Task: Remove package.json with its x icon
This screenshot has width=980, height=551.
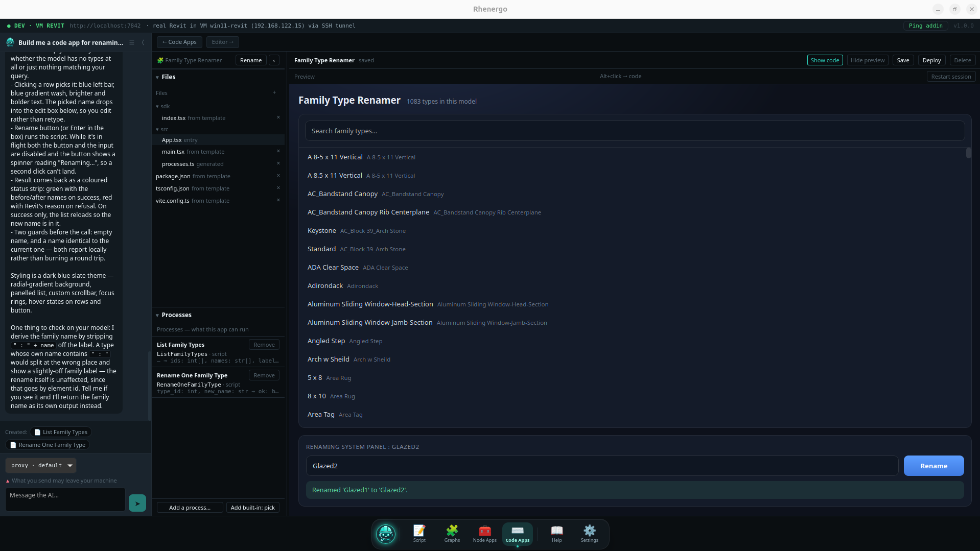Action: point(278,176)
